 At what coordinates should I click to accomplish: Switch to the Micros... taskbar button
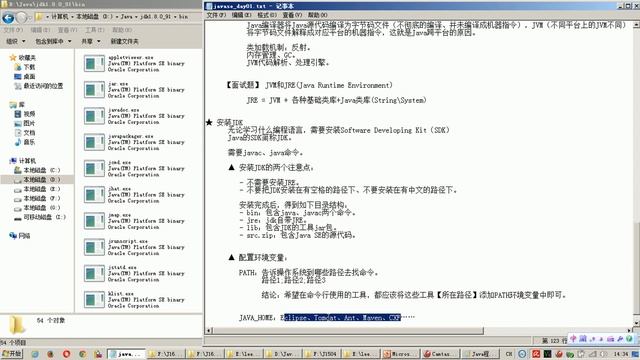(x=400, y=354)
